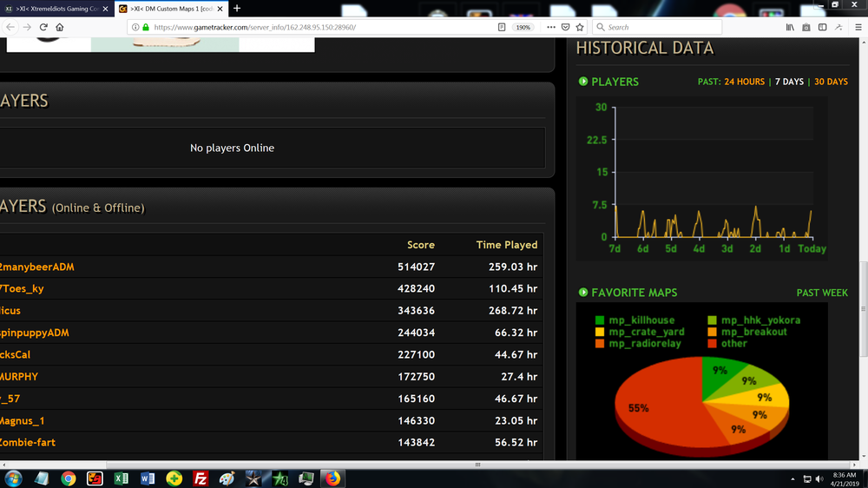Viewport: 868px width, 488px height.
Task: Click the green Players section arrow icon
Action: click(583, 82)
